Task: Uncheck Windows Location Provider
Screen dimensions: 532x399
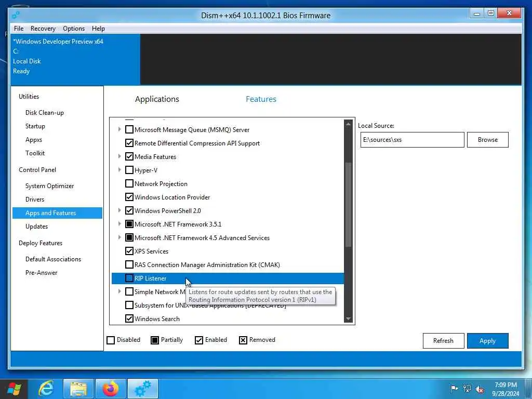Action: click(x=129, y=197)
